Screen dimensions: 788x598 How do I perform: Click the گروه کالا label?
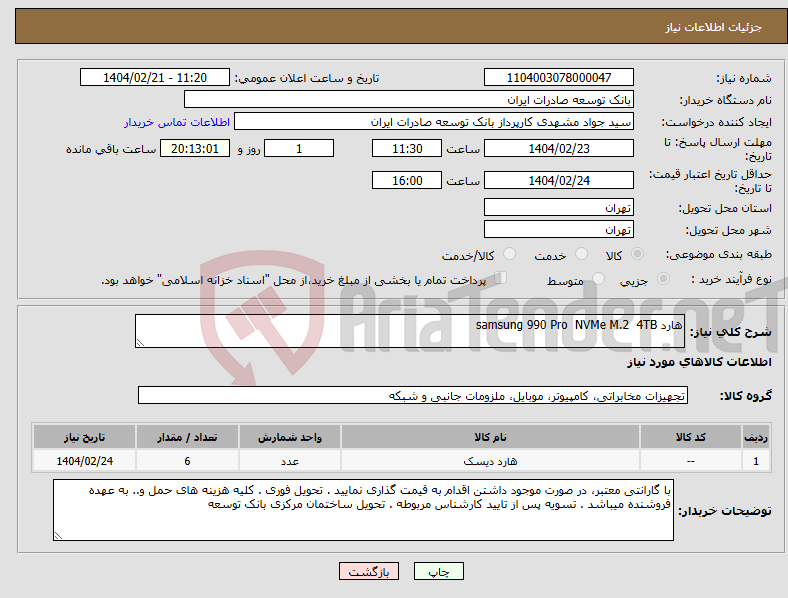pos(746,395)
